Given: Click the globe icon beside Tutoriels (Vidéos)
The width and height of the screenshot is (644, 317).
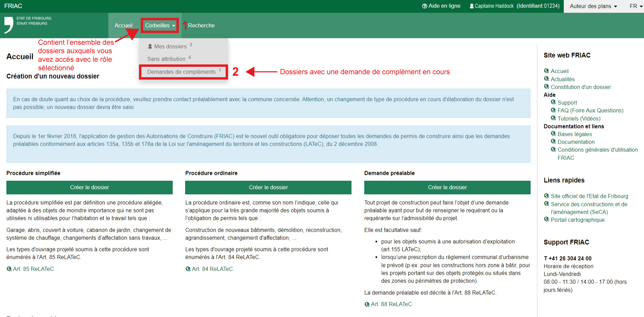Looking at the screenshot, I should [x=553, y=118].
